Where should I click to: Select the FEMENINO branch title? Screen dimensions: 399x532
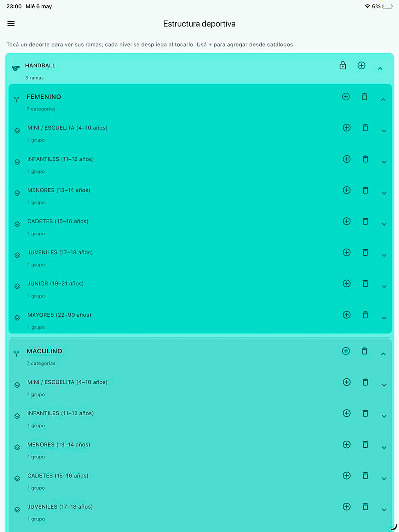(44, 97)
